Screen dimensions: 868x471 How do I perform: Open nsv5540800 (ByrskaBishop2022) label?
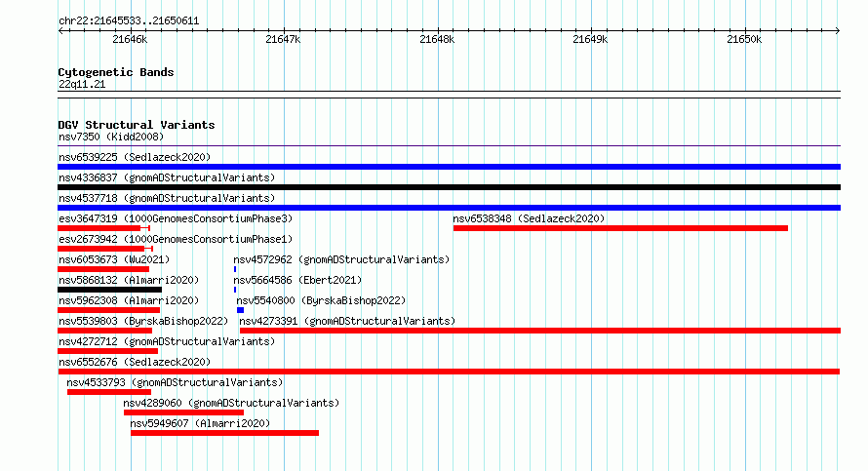coord(321,300)
